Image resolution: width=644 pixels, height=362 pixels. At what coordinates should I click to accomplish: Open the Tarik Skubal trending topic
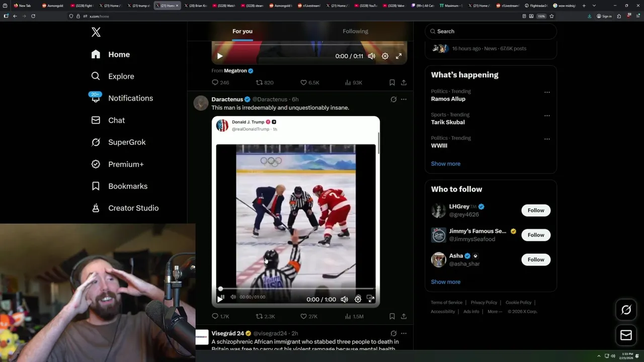[448, 122]
